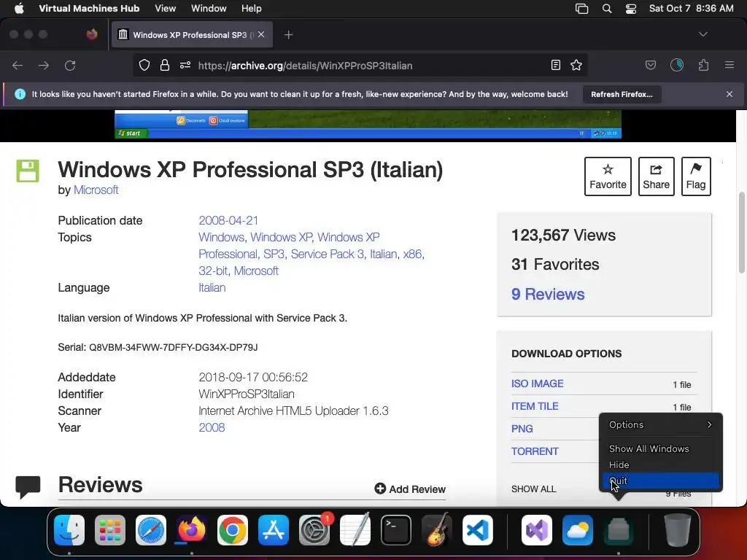This screenshot has height=560, width=747.
Task: Open the x86 topic link
Action: 412,254
